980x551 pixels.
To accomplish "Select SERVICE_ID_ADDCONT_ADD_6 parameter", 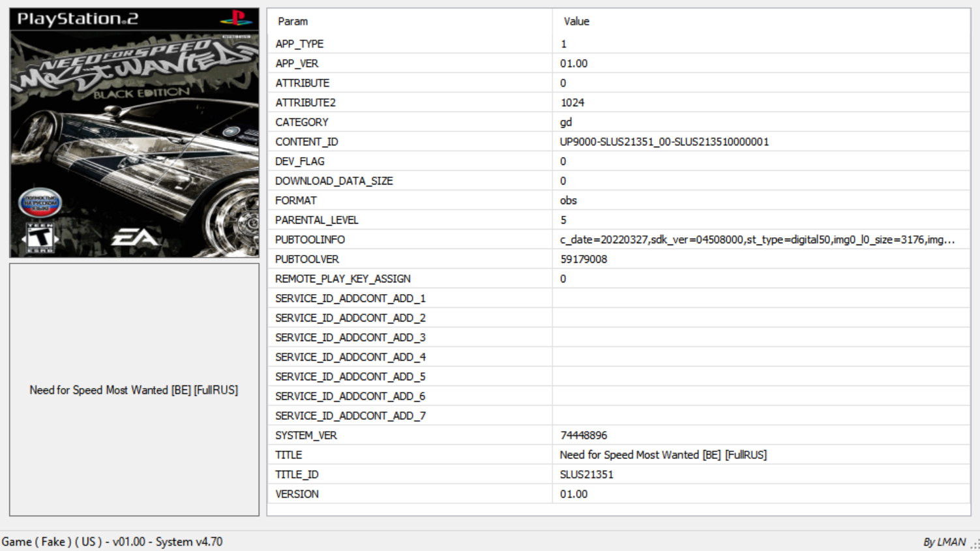I will [x=350, y=396].
